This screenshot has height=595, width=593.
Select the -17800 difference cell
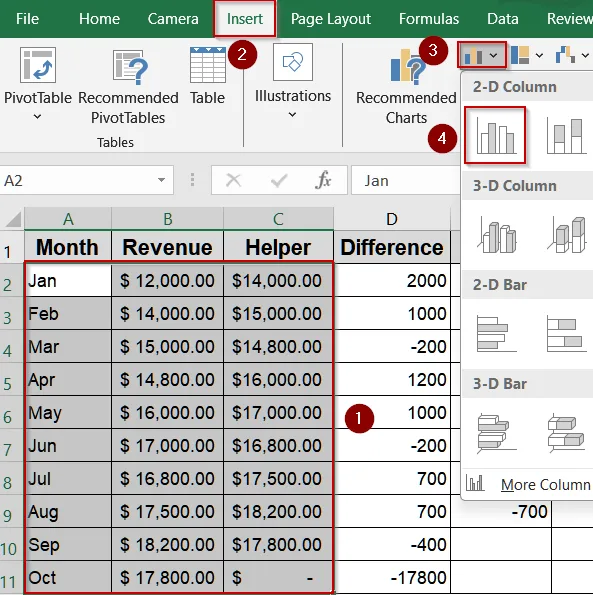click(392, 577)
